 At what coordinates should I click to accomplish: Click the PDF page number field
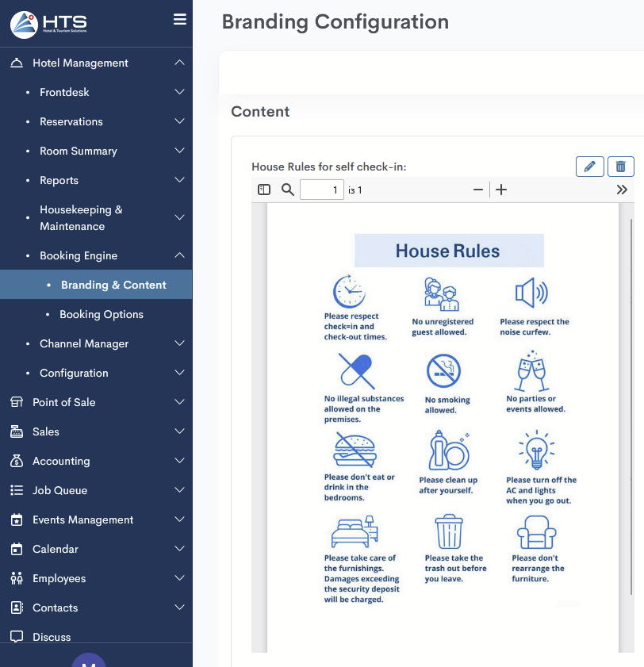point(321,190)
